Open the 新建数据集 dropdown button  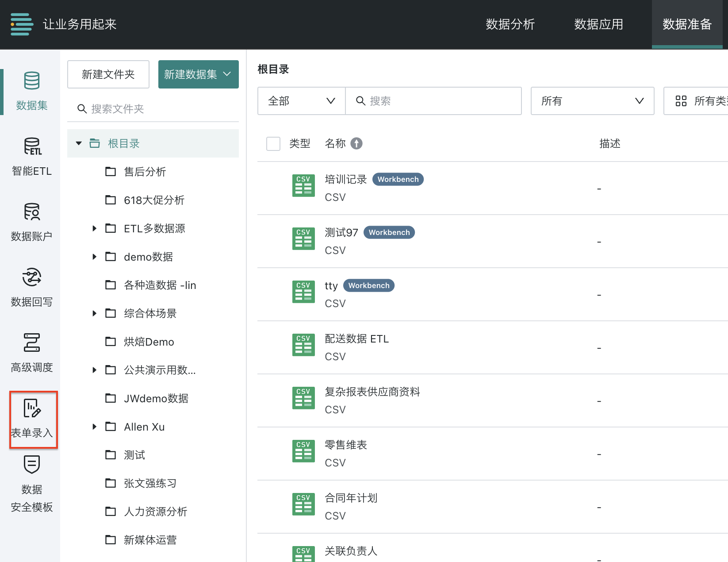click(199, 74)
